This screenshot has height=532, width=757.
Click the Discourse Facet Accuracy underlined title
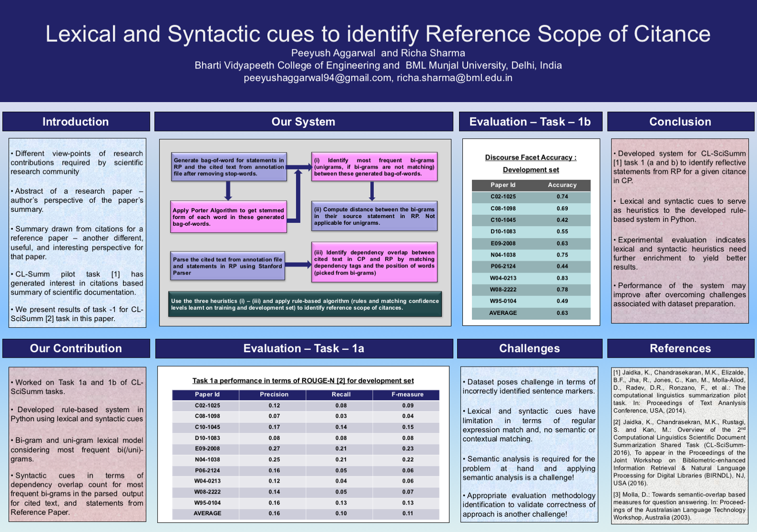(530, 157)
